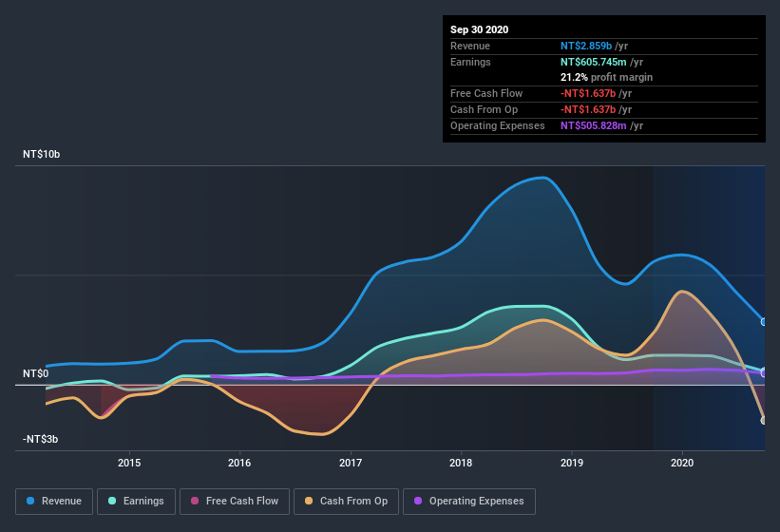Click the NT$605.745m earnings value
Viewport: 780px width, 532px height.
click(594, 62)
